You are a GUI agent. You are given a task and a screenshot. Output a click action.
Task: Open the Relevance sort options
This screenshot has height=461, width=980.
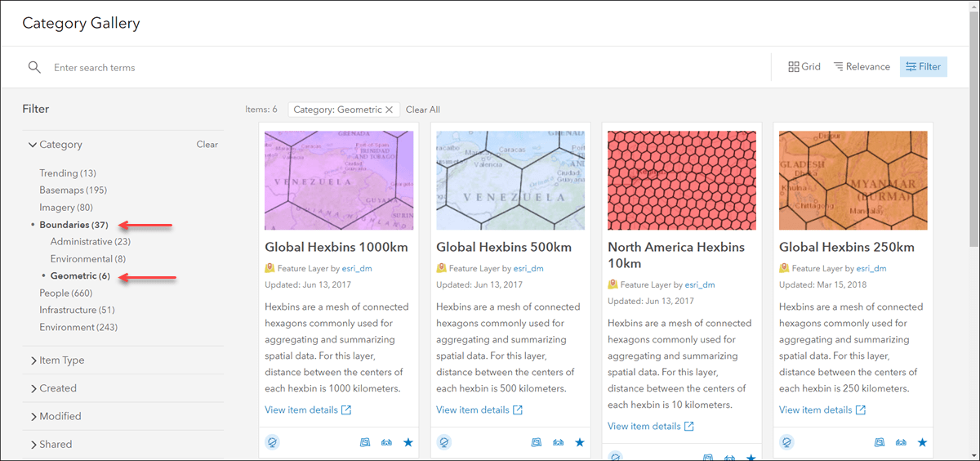(862, 67)
